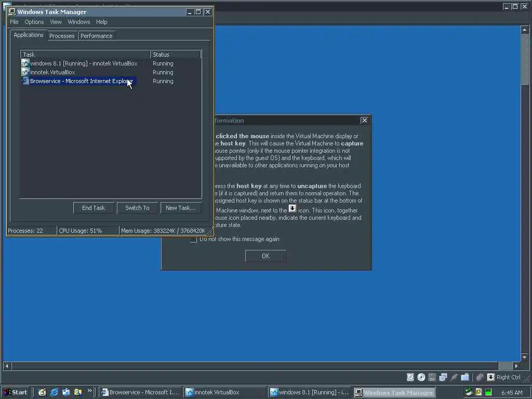Switch to windows 8.1 [Running] taskbar button
The height and width of the screenshot is (399, 532).
310,392
